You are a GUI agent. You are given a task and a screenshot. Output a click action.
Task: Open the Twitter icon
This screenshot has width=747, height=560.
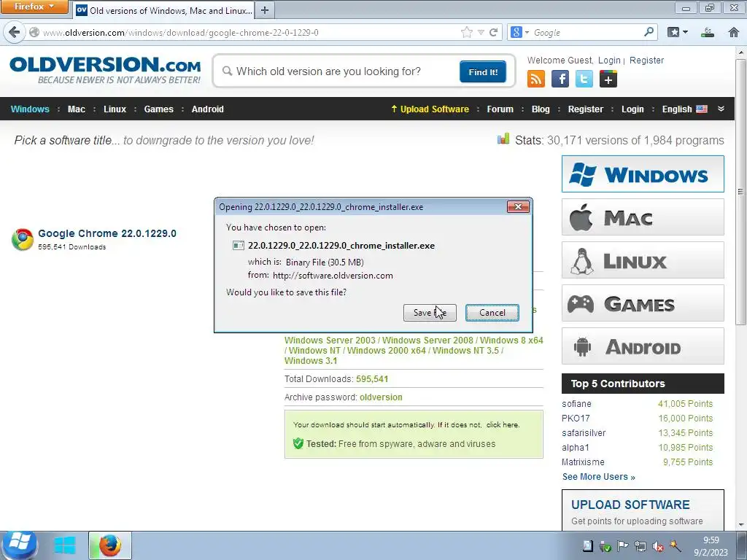click(584, 79)
